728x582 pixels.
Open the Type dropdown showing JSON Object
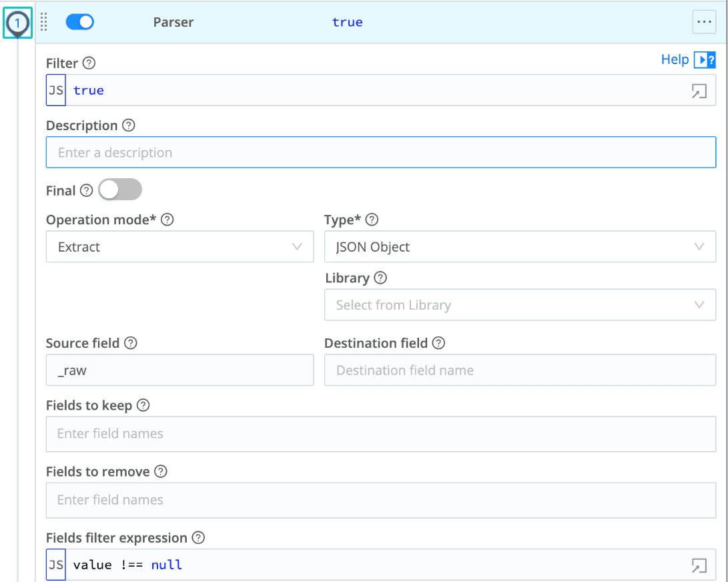519,247
